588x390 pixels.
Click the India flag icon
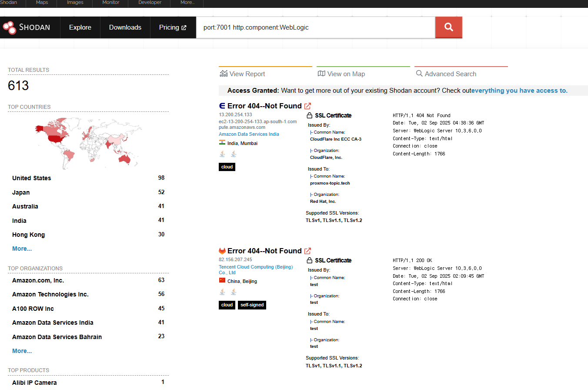(222, 143)
